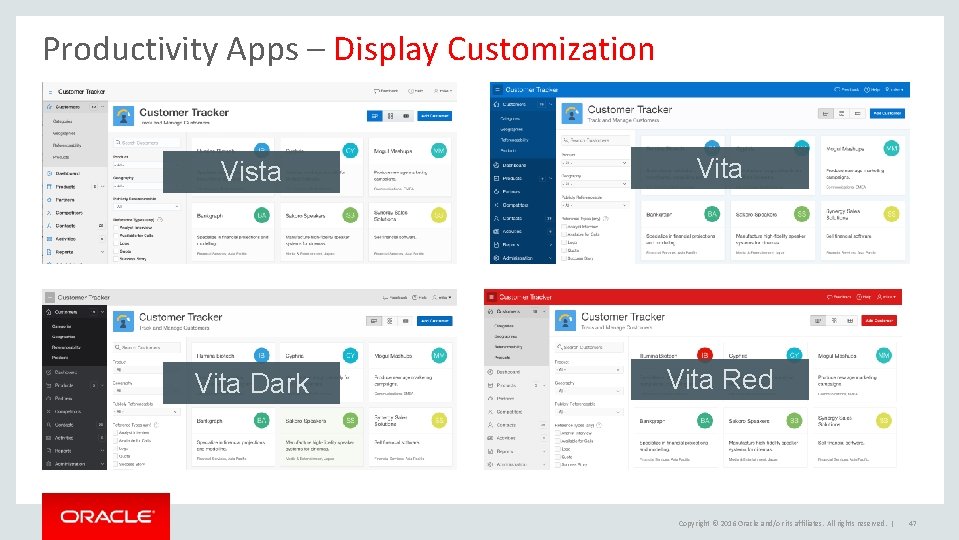Open the Bankgraph card in Vita Dark panel
The image size is (959, 540).
pyautogui.click(x=232, y=438)
